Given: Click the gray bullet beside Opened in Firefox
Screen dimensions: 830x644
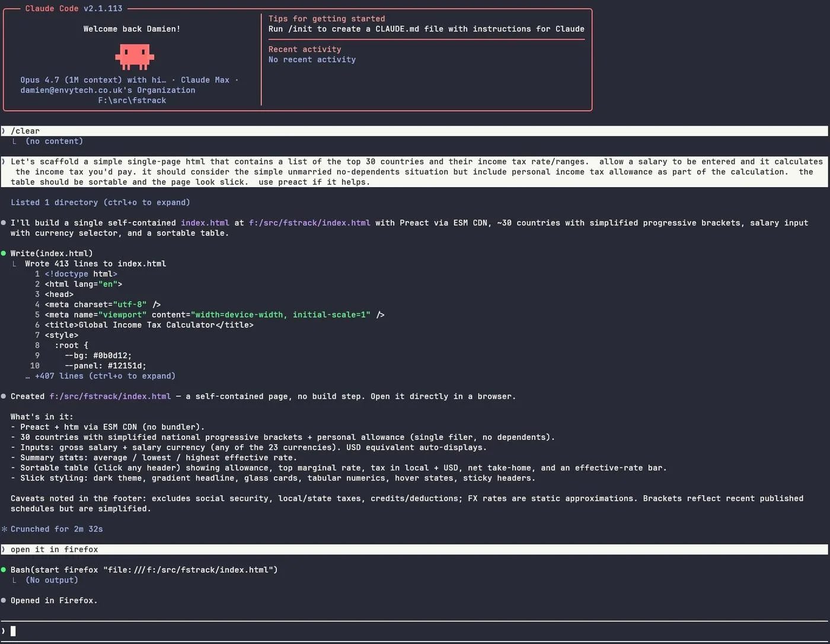Looking at the screenshot, I should 4,601.
